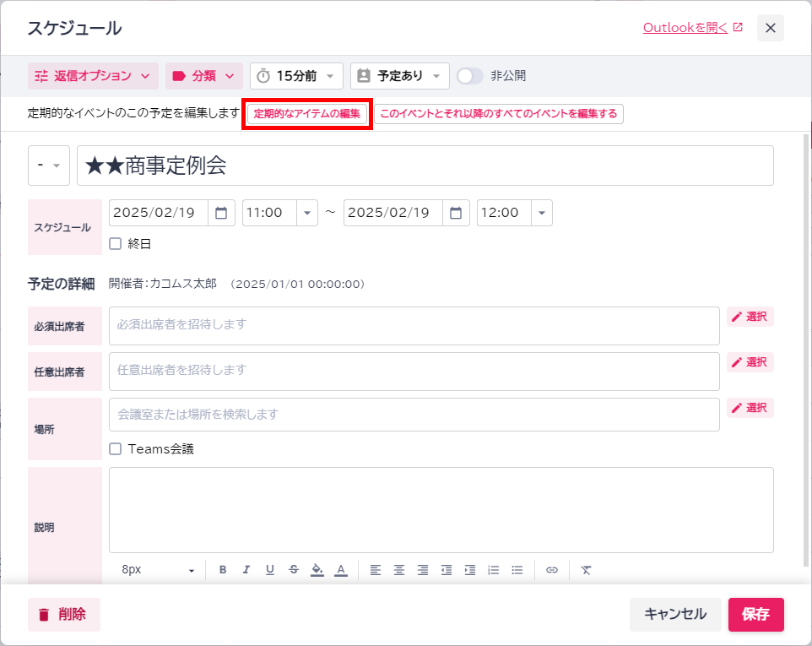The image size is (812, 646).
Task: Click the pencil icon beside 必須出席者
Action: (736, 317)
